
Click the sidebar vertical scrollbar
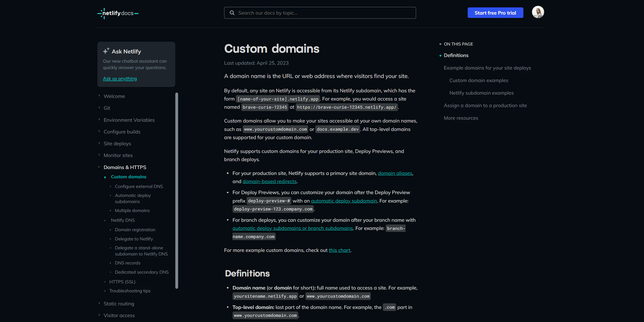(x=177, y=191)
